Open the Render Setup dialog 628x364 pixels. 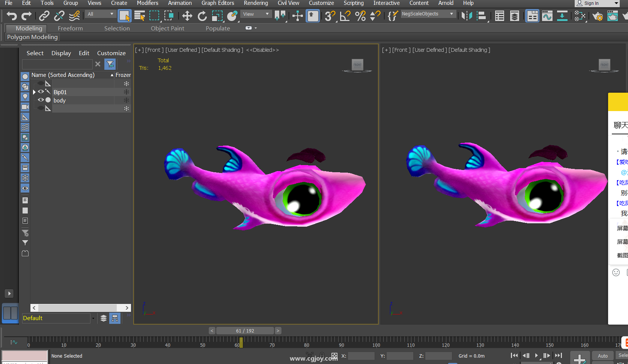point(597,16)
